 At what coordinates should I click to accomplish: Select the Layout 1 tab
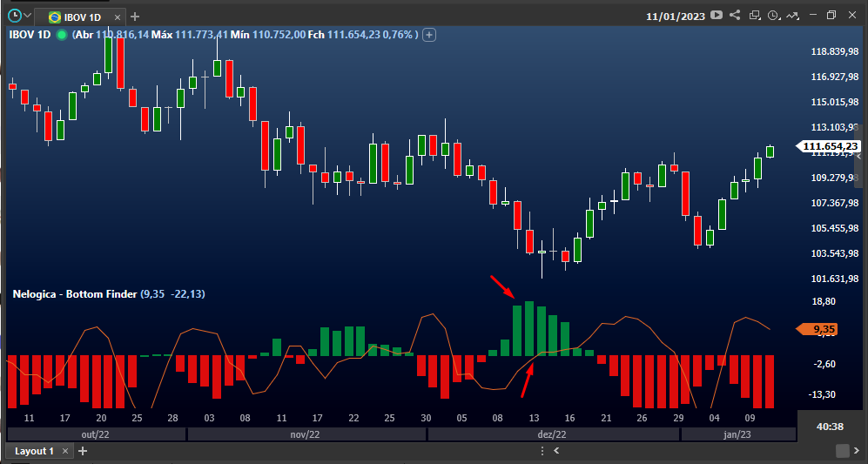tap(34, 451)
